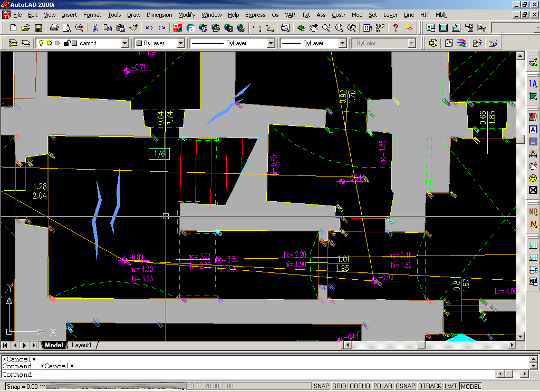Toggle ORTHO mode in status bar
Screen dimensions: 540x392
click(x=360, y=386)
